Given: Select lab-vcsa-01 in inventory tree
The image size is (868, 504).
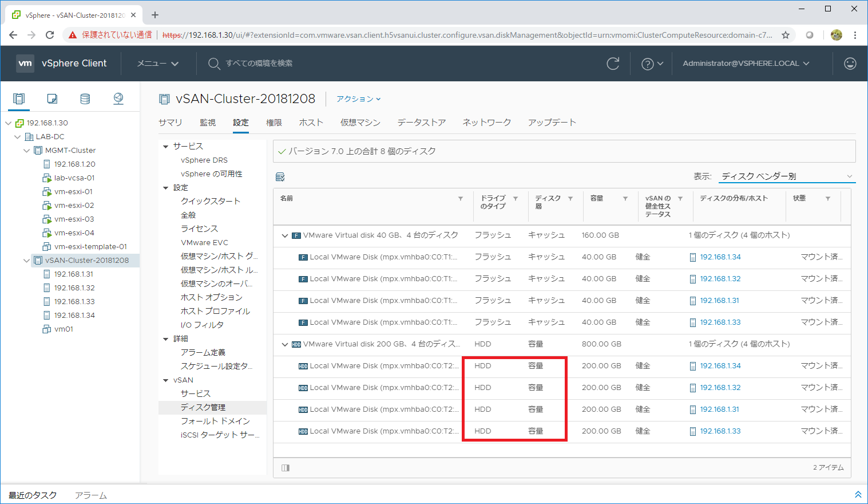Looking at the screenshot, I should (x=74, y=178).
